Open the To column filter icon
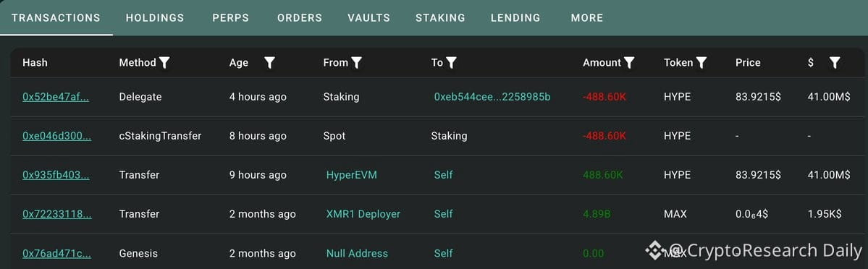 [x=451, y=62]
